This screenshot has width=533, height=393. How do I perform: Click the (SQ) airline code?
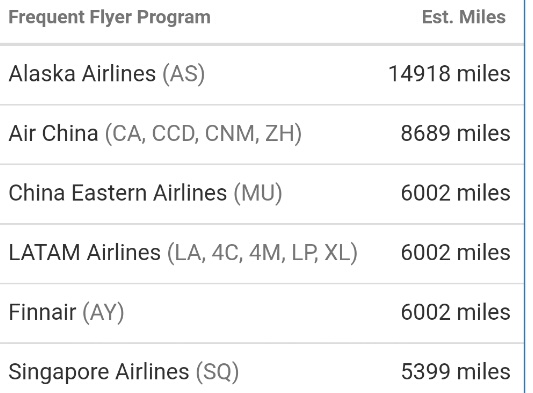point(218,372)
